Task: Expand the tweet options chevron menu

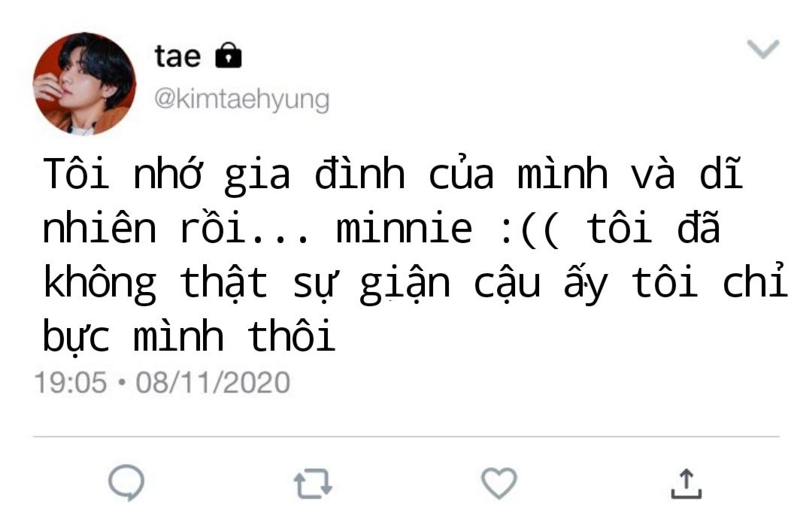Action: tap(763, 49)
